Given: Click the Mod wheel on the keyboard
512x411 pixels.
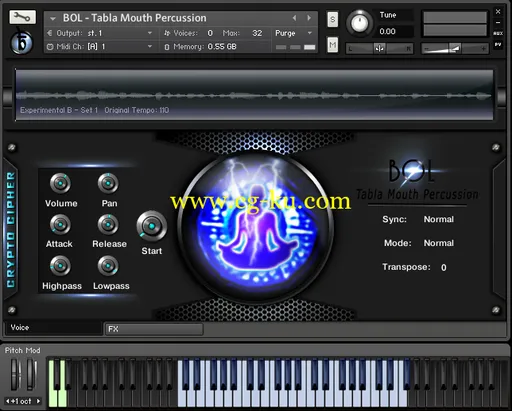Looking at the screenshot, I should (x=31, y=375).
